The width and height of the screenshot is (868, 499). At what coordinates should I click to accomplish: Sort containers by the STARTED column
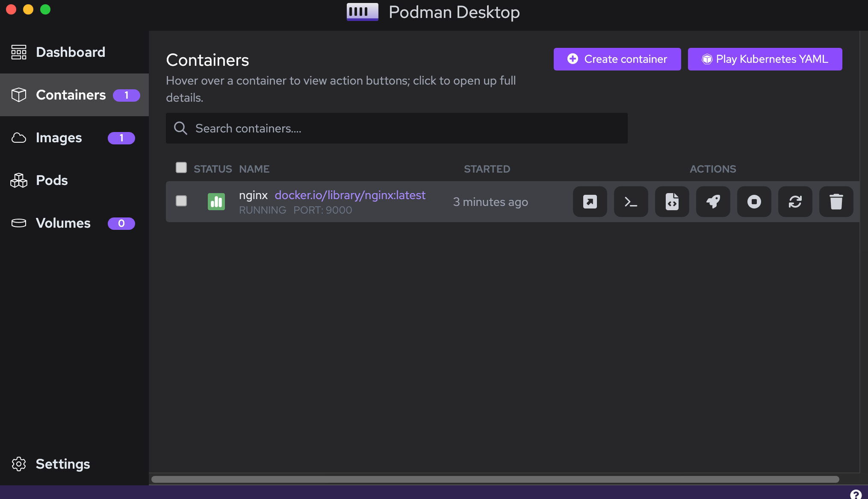click(x=487, y=169)
